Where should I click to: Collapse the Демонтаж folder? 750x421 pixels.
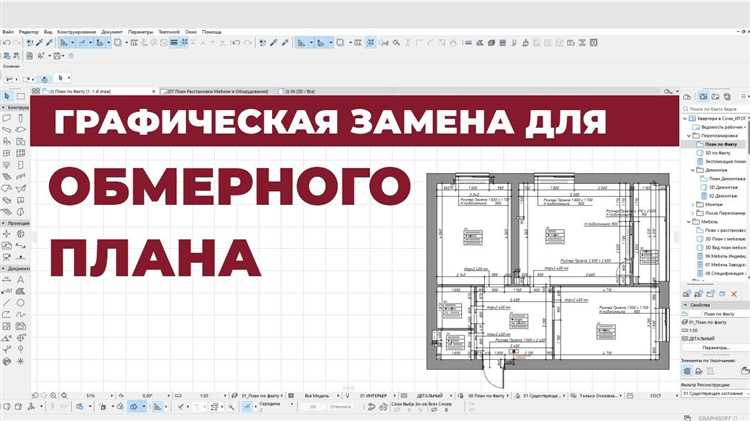(693, 170)
